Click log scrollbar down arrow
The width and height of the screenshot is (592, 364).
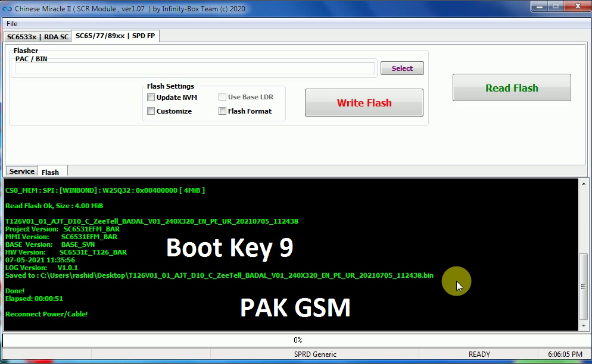point(584,325)
